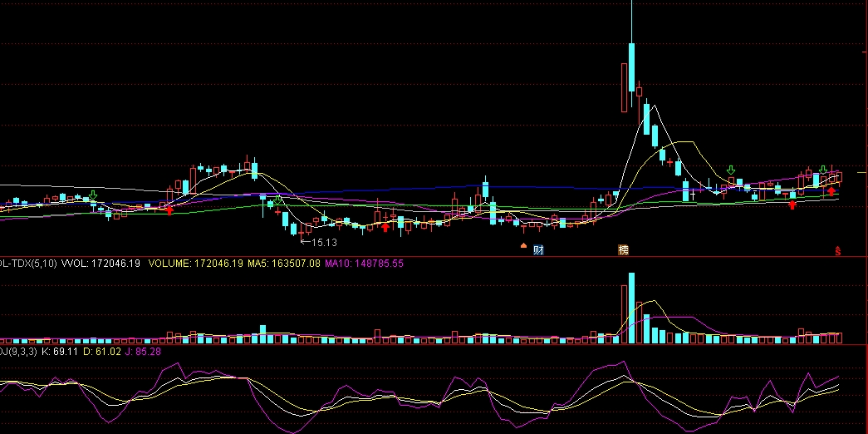This screenshot has width=868, height=434.
Task: Click the red S marker at chart bottom
Action: click(838, 251)
